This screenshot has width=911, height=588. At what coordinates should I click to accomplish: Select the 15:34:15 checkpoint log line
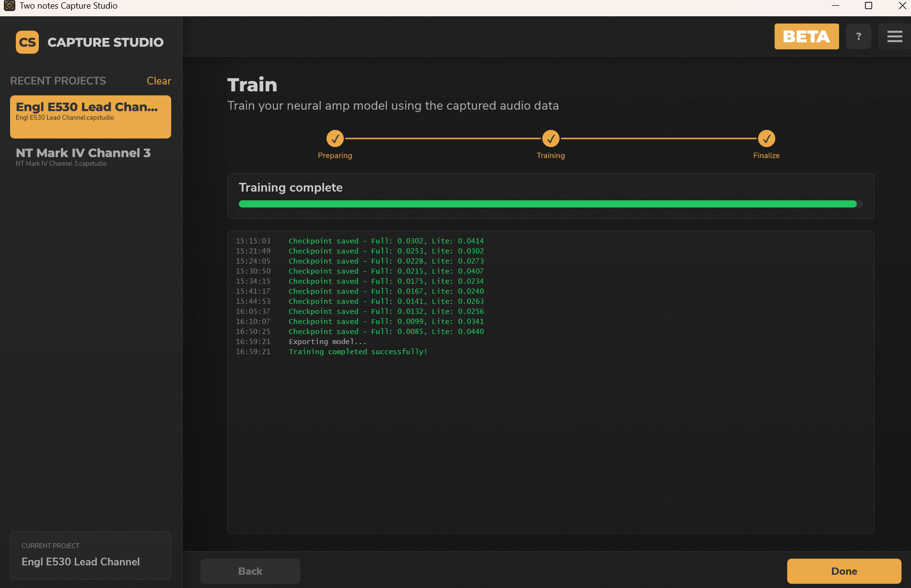click(x=360, y=281)
